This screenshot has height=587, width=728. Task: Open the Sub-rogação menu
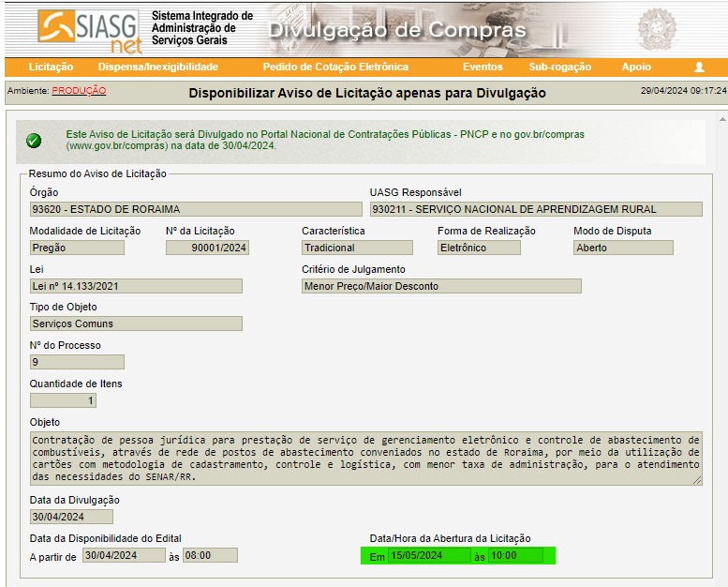pos(560,67)
